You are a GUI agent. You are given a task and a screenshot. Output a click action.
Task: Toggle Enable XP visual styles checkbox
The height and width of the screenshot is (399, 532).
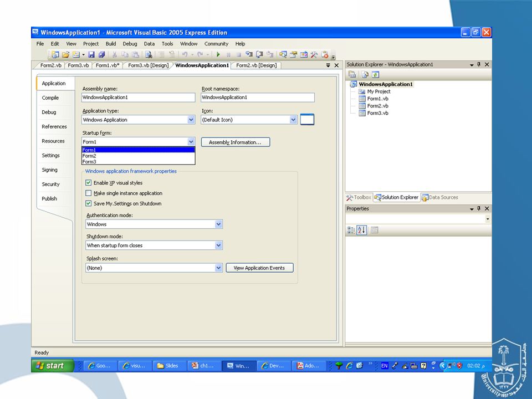[x=89, y=183]
